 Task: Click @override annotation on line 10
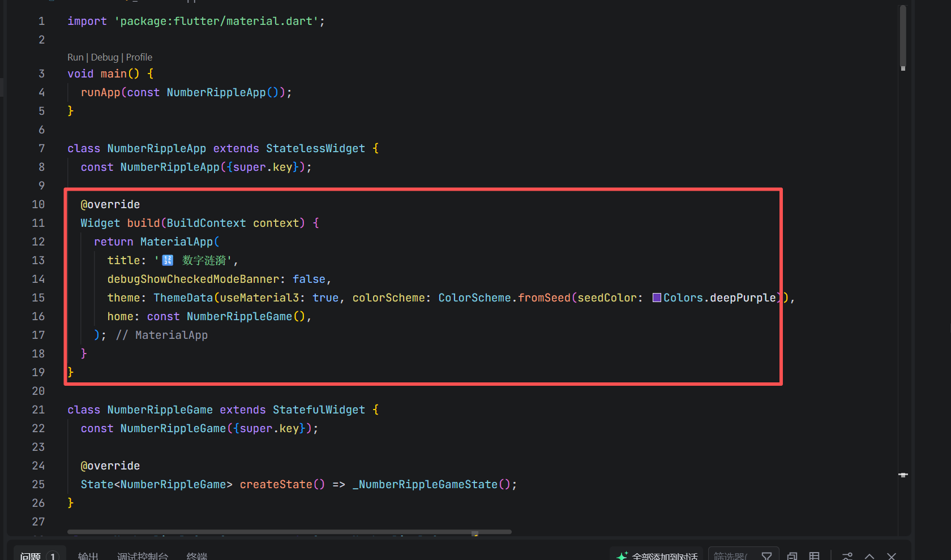click(x=110, y=204)
